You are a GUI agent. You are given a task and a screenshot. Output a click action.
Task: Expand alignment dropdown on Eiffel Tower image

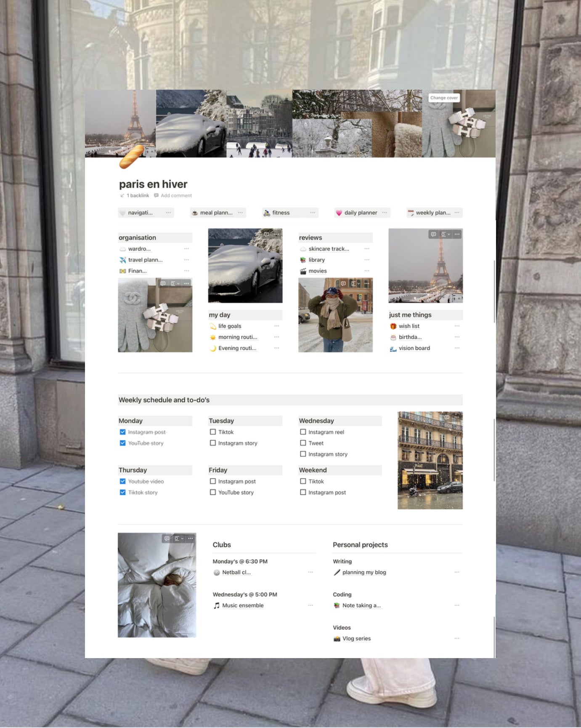445,234
